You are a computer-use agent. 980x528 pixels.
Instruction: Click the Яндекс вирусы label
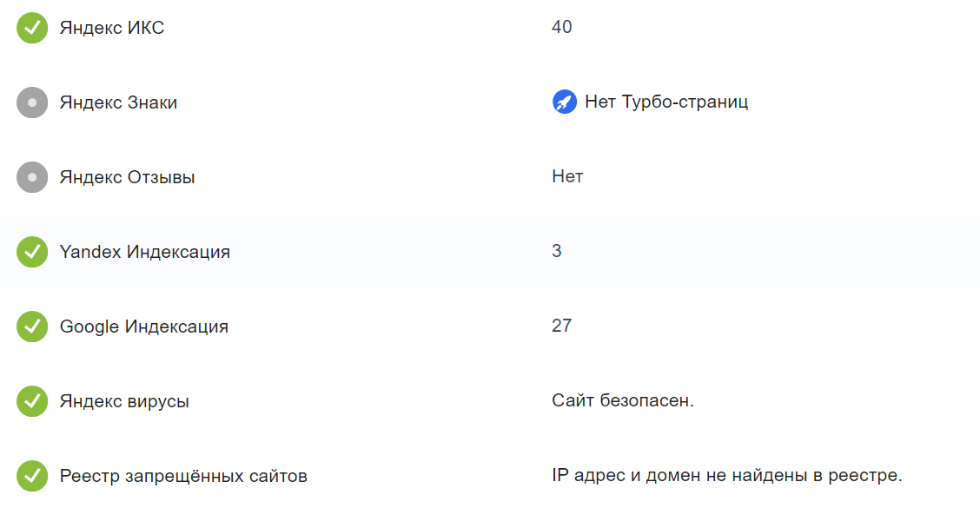[x=124, y=401]
